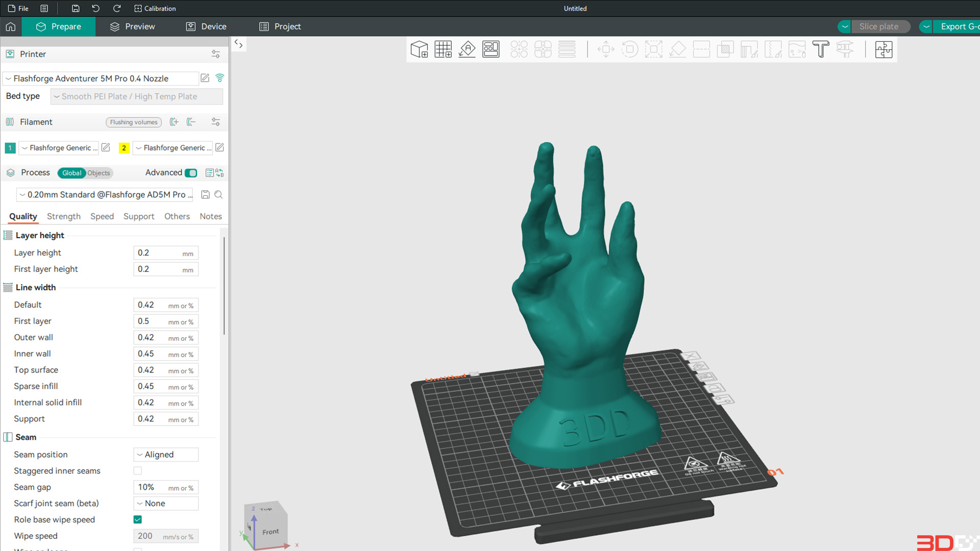Image resolution: width=980 pixels, height=551 pixels.
Task: Open the 0.20mm Standard process dropdown
Action: [x=106, y=194]
